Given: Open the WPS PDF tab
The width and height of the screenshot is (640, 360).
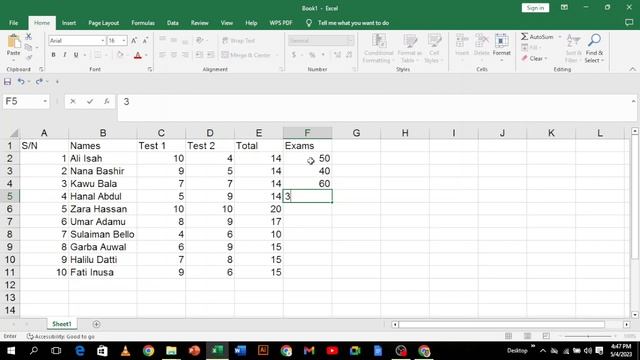Looking at the screenshot, I should pos(281,23).
